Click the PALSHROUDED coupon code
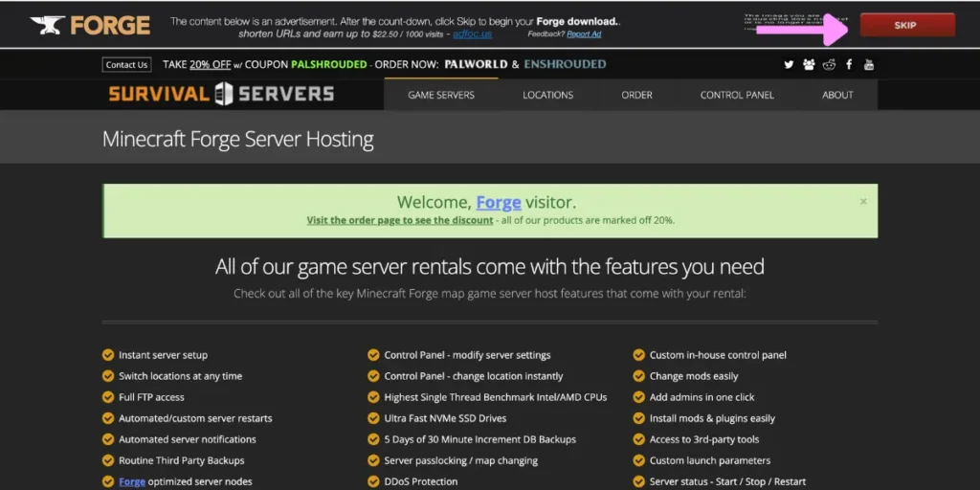 coord(329,64)
